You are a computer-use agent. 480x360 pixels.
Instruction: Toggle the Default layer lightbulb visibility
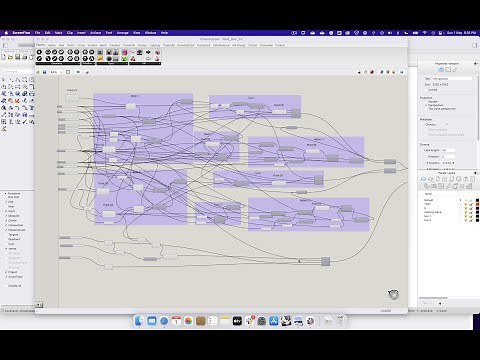(466, 200)
